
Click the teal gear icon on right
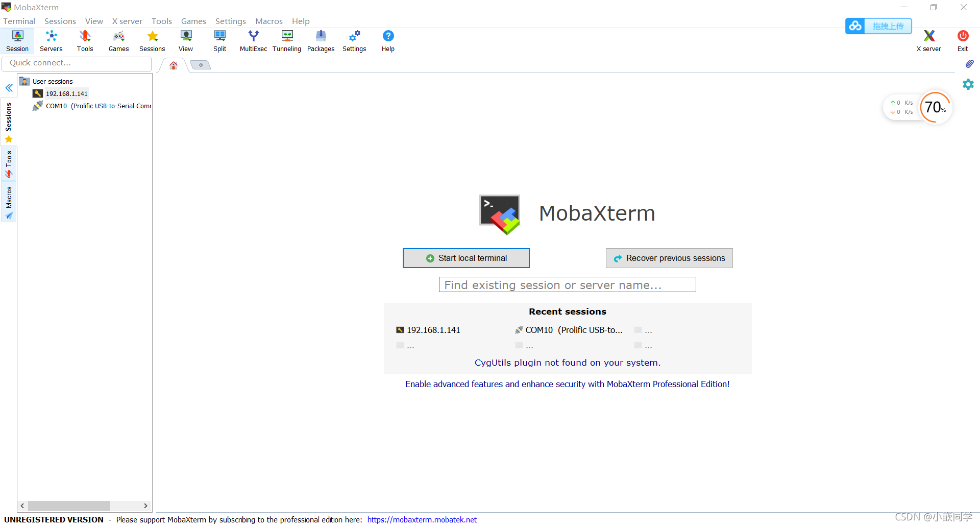pyautogui.click(x=968, y=84)
